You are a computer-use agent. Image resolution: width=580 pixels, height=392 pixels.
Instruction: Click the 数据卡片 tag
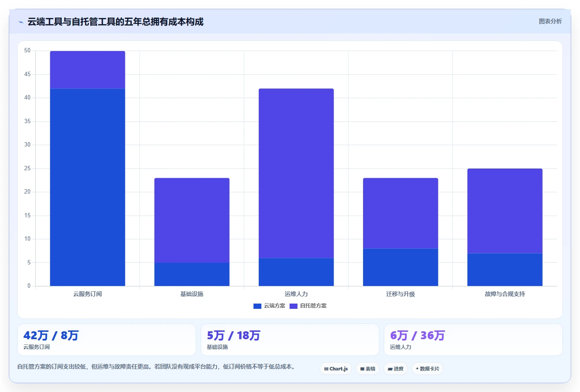pos(427,369)
